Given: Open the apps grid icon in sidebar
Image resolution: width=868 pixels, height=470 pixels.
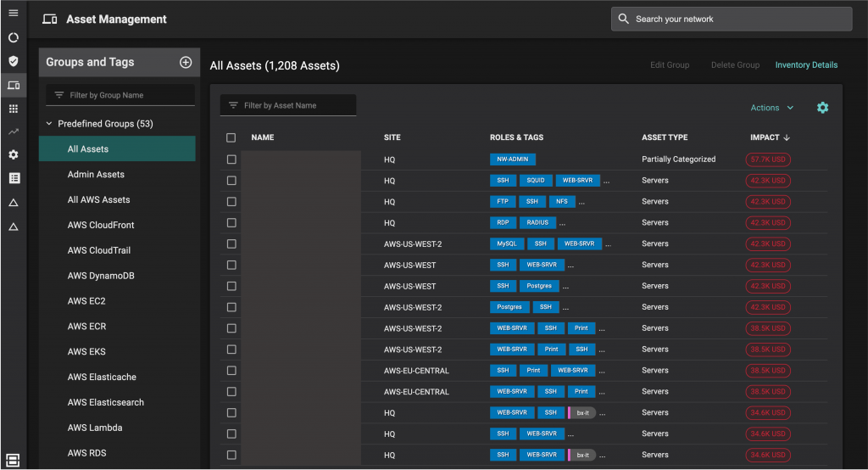Looking at the screenshot, I should pos(13,109).
